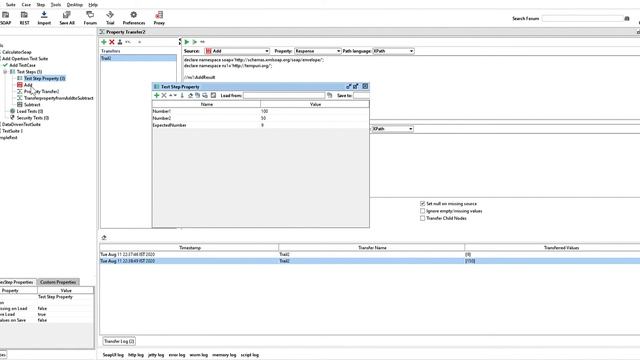Open the jetty log tab
This screenshot has width=640, height=360.
[x=156, y=355]
